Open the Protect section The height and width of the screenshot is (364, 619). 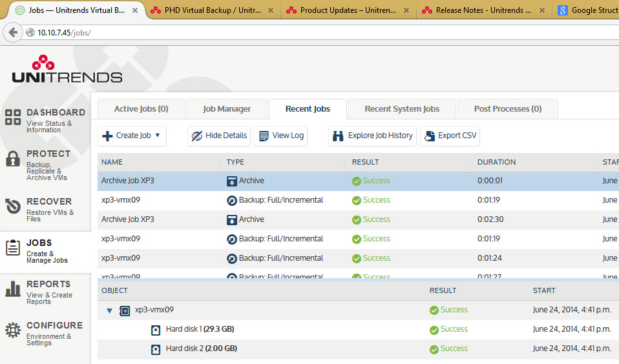[x=45, y=165]
